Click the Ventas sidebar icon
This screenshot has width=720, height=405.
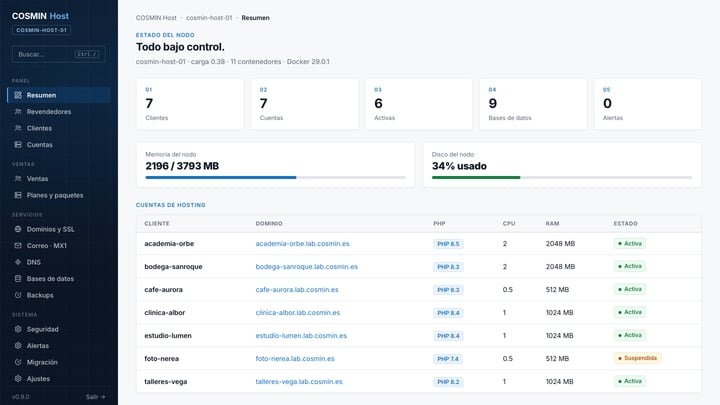(18, 179)
